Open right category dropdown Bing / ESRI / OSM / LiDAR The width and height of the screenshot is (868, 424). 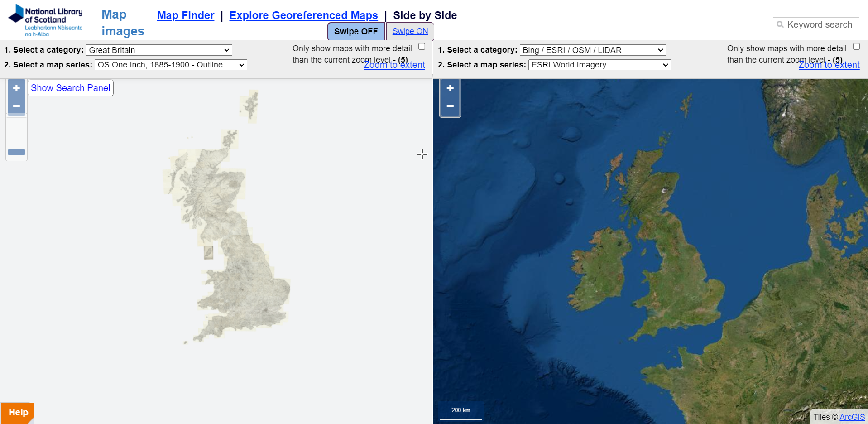click(x=593, y=50)
